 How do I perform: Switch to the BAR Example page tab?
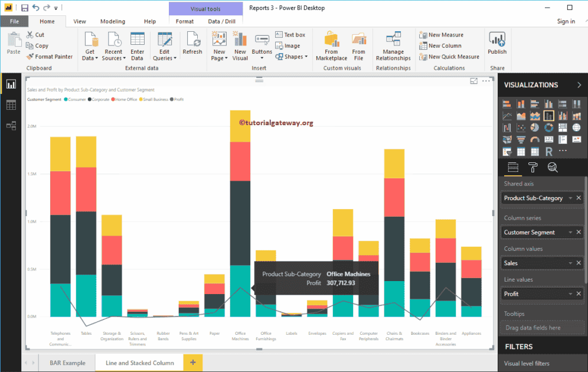pyautogui.click(x=67, y=363)
